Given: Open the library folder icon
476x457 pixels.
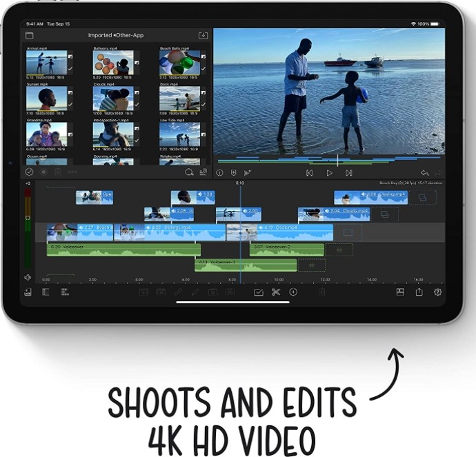Looking at the screenshot, I should coord(29,35).
